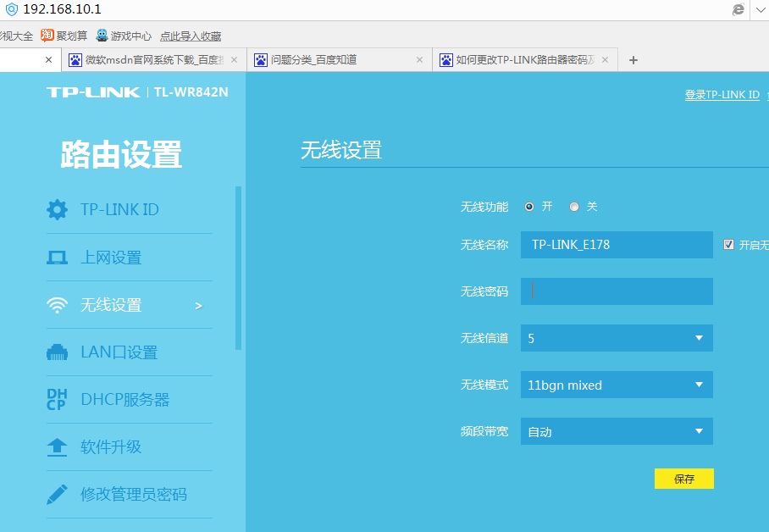
Task: Click the 游戏中心 bookmark icon
Action: (102, 36)
